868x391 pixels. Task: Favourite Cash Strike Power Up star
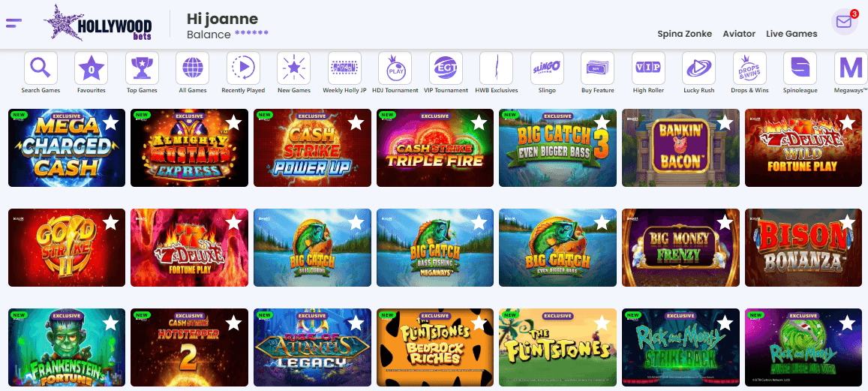(356, 123)
